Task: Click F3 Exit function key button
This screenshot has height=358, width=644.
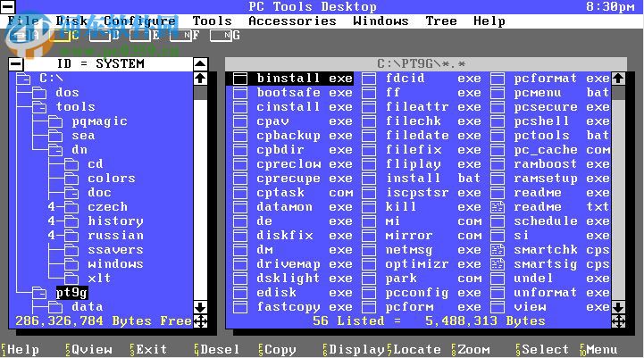Action: pyautogui.click(x=148, y=350)
